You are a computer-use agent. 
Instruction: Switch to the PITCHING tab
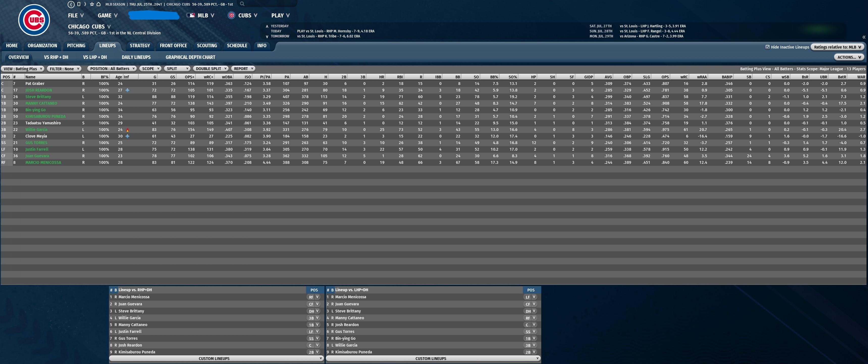pos(76,45)
